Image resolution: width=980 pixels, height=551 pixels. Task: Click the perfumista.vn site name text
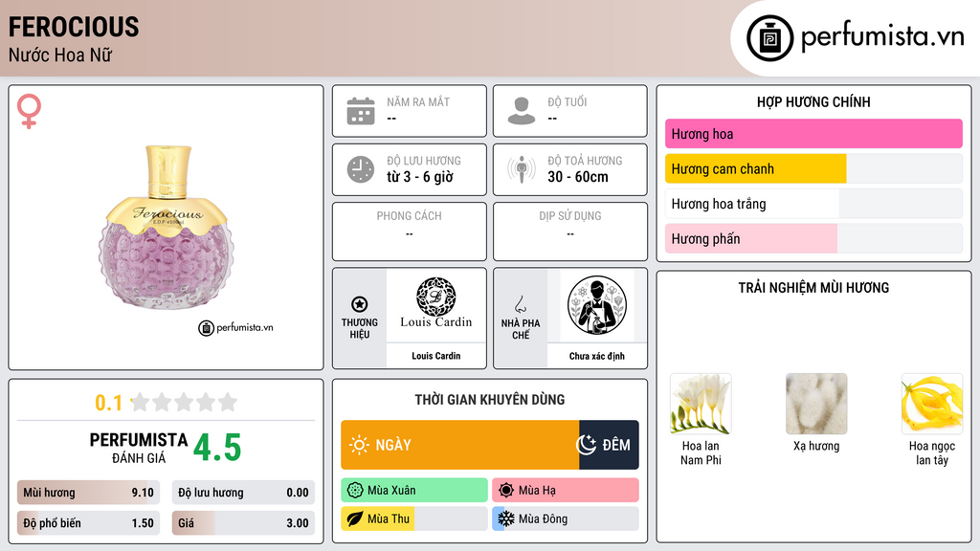[882, 36]
